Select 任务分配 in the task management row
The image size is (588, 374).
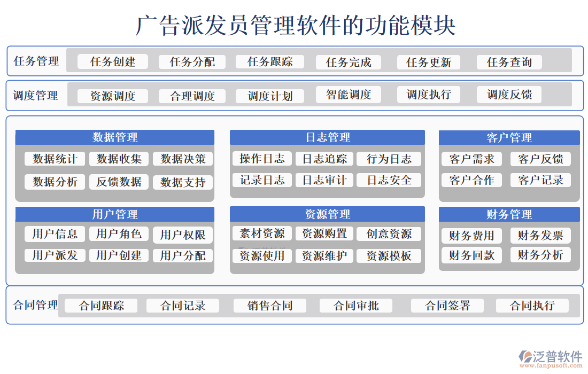(193, 61)
